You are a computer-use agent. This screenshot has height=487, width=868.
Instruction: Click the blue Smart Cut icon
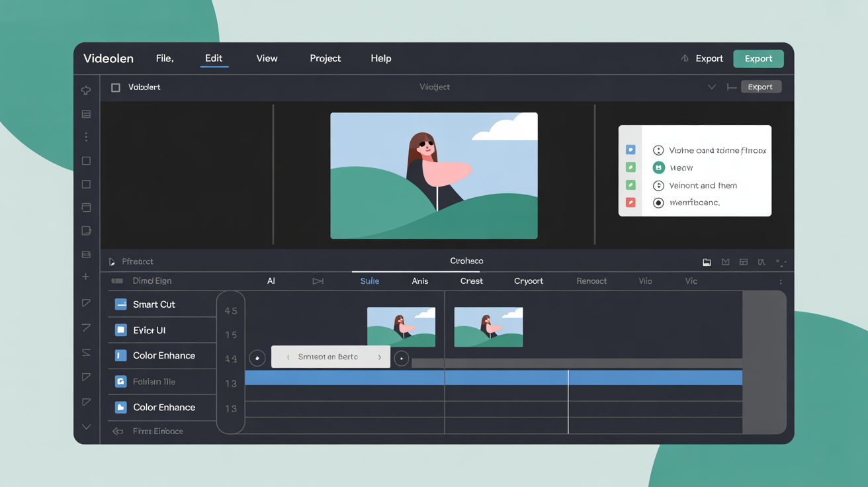(120, 304)
